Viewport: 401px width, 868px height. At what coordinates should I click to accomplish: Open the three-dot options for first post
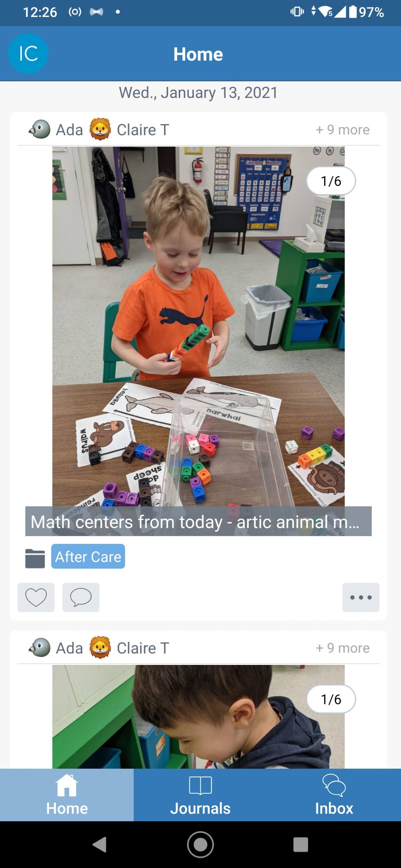click(x=361, y=597)
